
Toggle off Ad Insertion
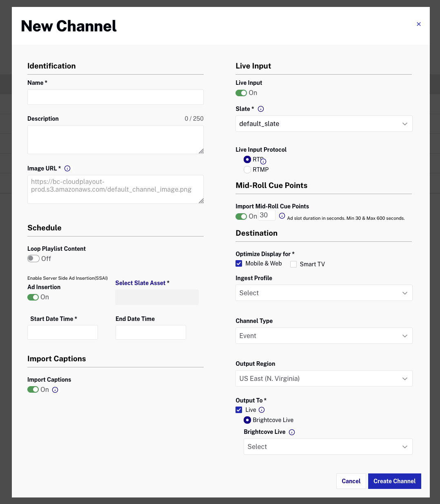(x=33, y=297)
